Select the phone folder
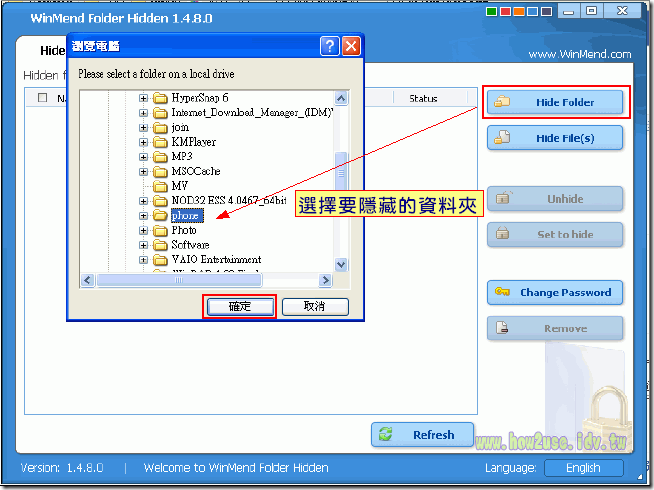 click(x=187, y=215)
